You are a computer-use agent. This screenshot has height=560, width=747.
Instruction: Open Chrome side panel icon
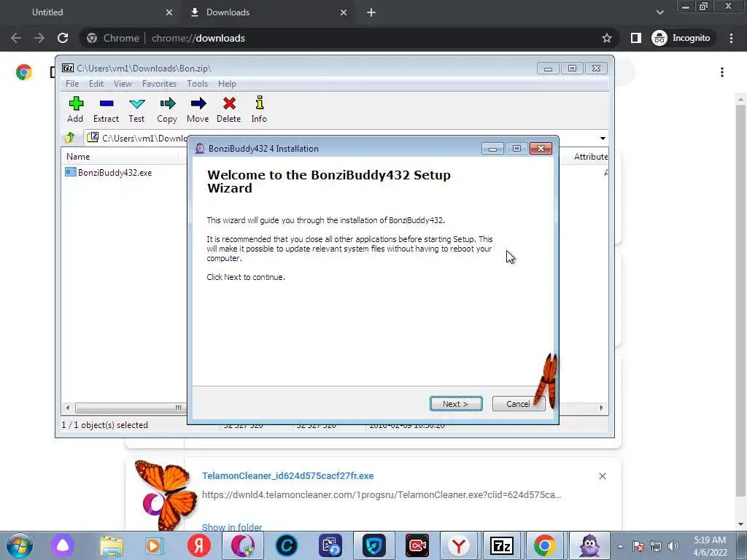point(636,38)
